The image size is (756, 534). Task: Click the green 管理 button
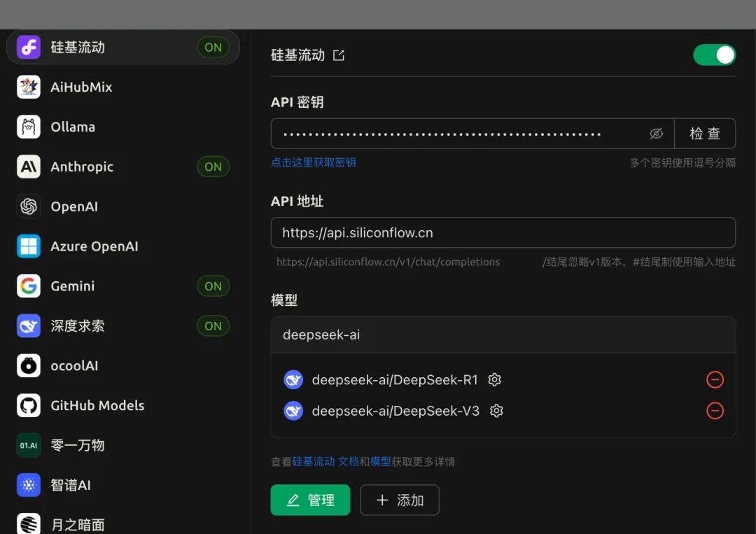click(310, 500)
